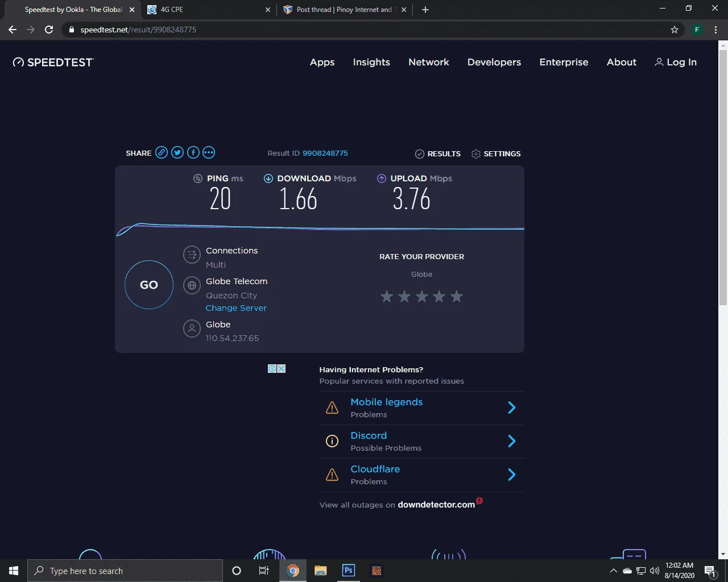Click Windows taskbar search box
This screenshot has height=582, width=728.
[x=125, y=571]
